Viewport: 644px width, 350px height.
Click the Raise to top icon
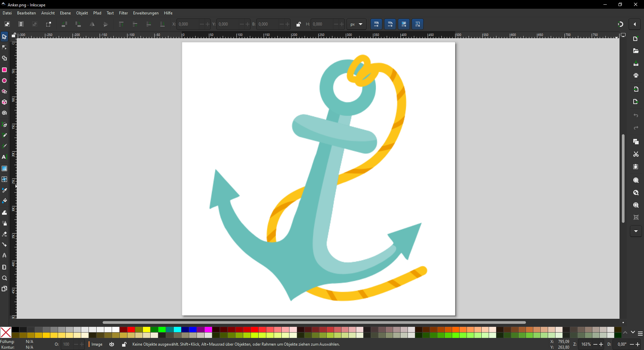(x=121, y=24)
